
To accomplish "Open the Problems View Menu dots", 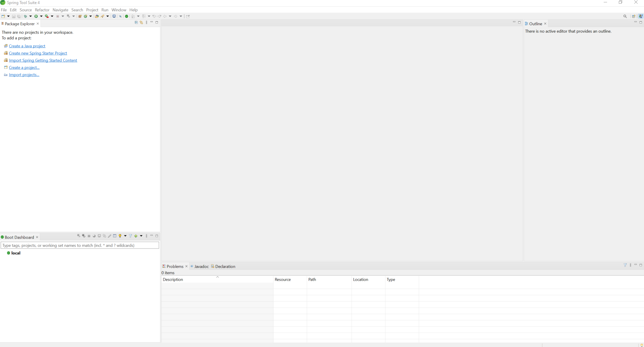I will [x=631, y=265].
